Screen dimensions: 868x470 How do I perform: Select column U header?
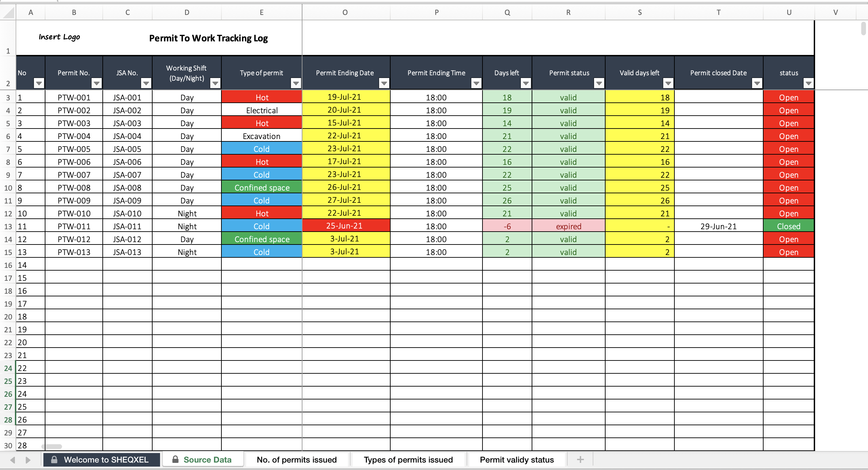pos(789,13)
